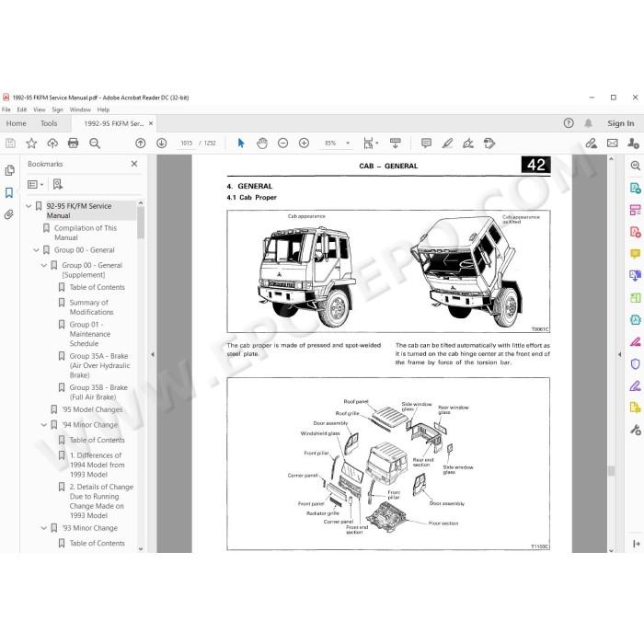Switch to the Tools tab

(49, 123)
